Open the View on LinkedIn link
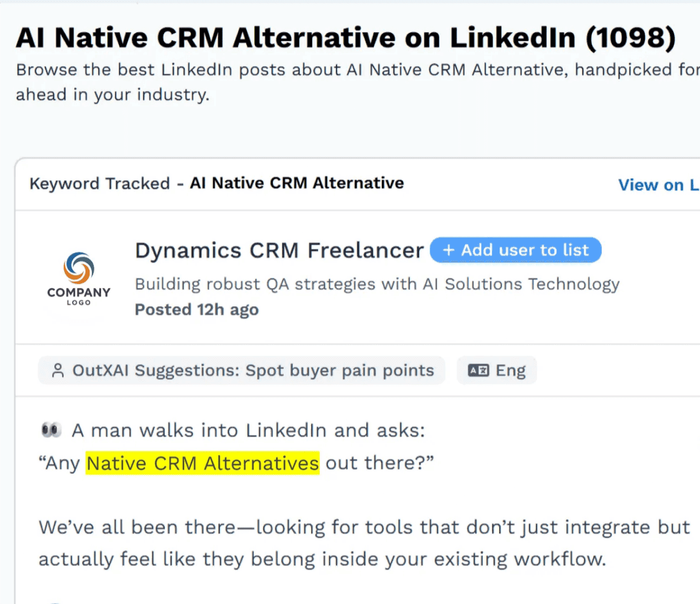The width and height of the screenshot is (700, 604). (658, 185)
